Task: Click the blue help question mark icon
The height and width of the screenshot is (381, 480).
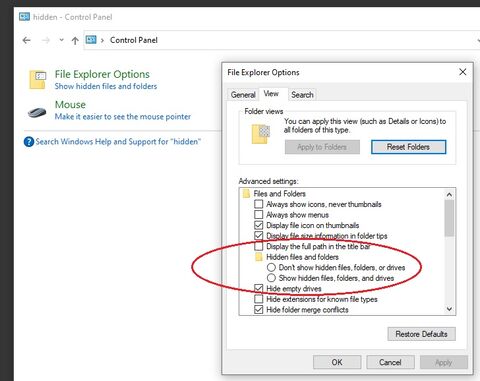Action: 29,142
